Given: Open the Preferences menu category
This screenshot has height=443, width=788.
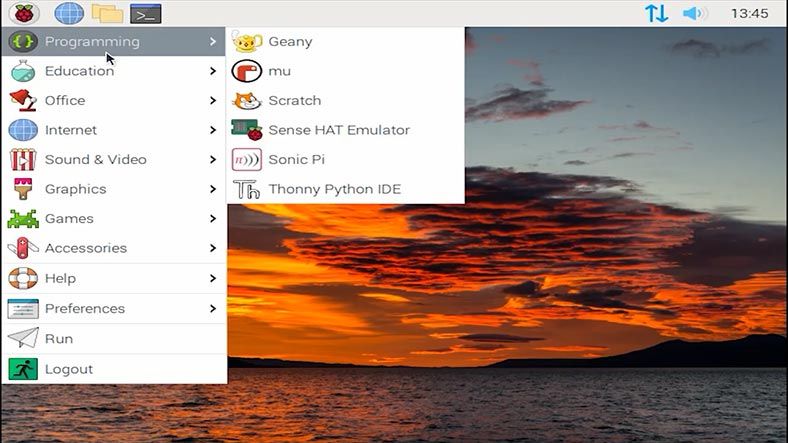Looking at the screenshot, I should (x=114, y=308).
